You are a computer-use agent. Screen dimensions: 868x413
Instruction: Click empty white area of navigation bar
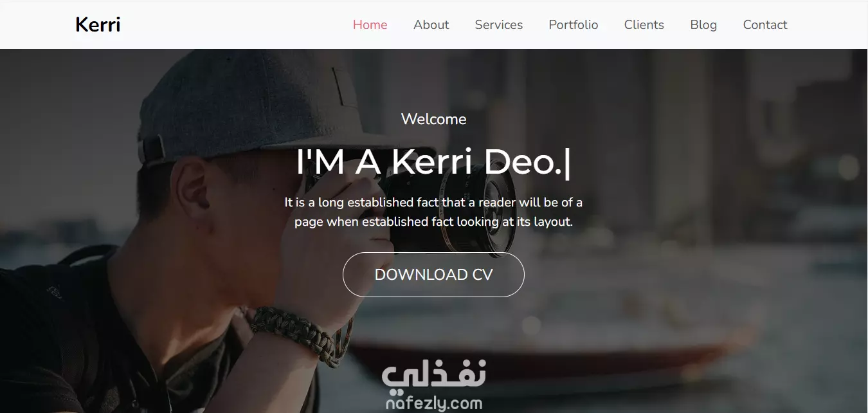click(x=231, y=25)
